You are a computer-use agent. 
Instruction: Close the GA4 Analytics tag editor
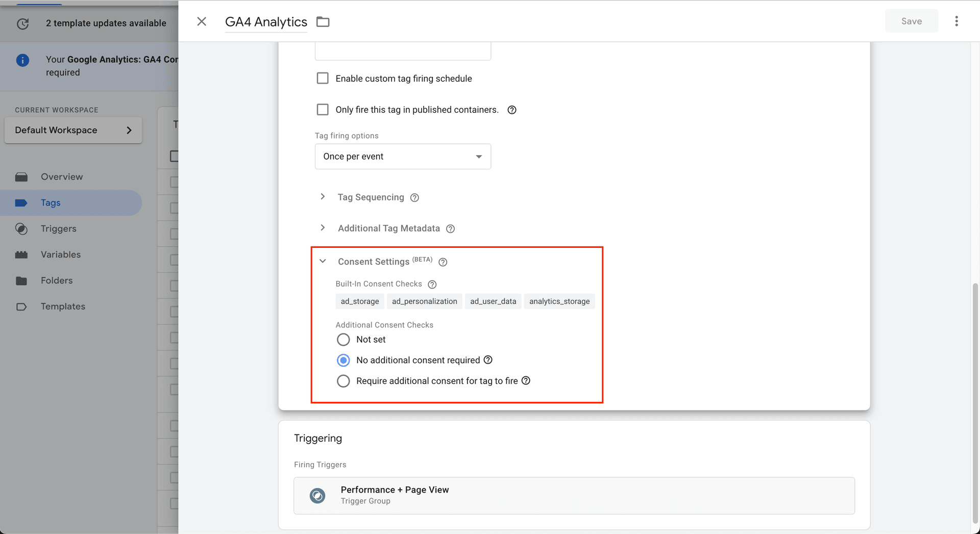pos(202,21)
